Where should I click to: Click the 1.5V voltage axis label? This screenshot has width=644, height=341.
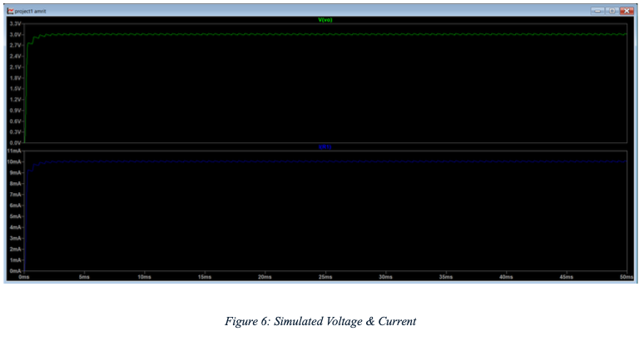point(15,89)
